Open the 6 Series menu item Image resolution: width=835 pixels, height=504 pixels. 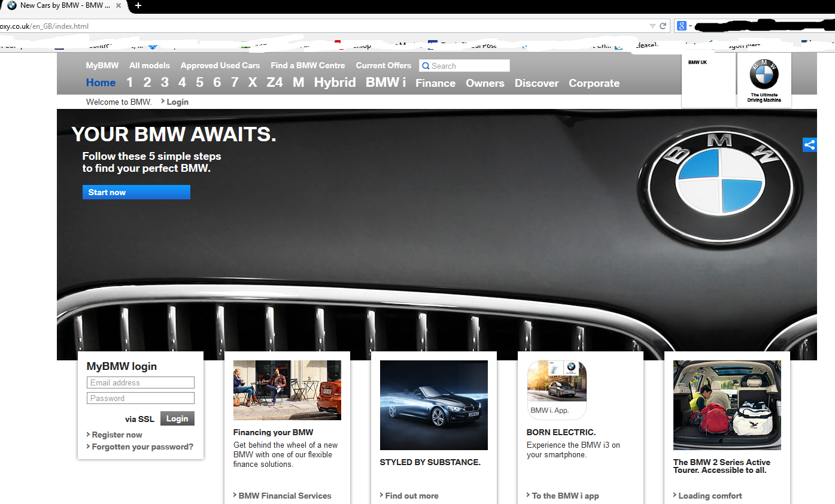pyautogui.click(x=217, y=83)
